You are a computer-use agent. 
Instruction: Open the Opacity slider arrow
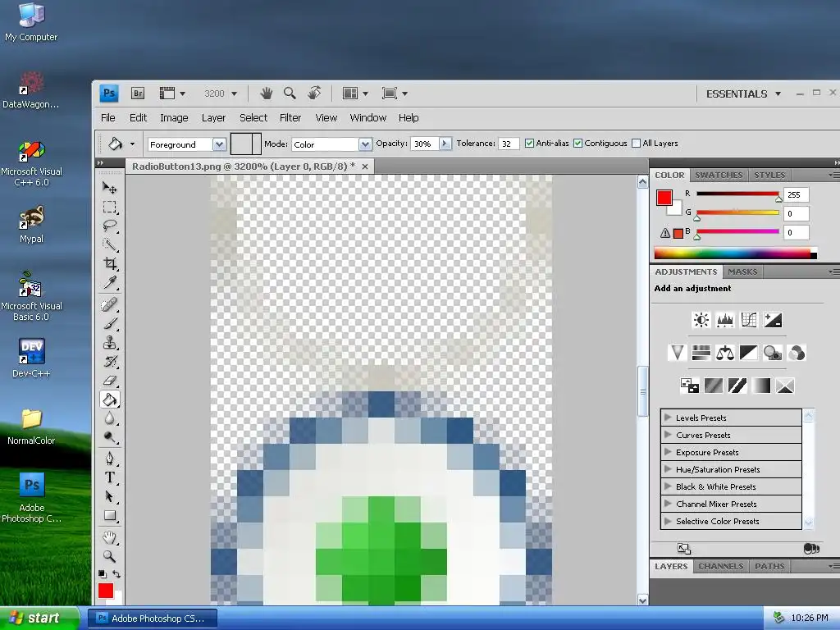pyautogui.click(x=445, y=144)
